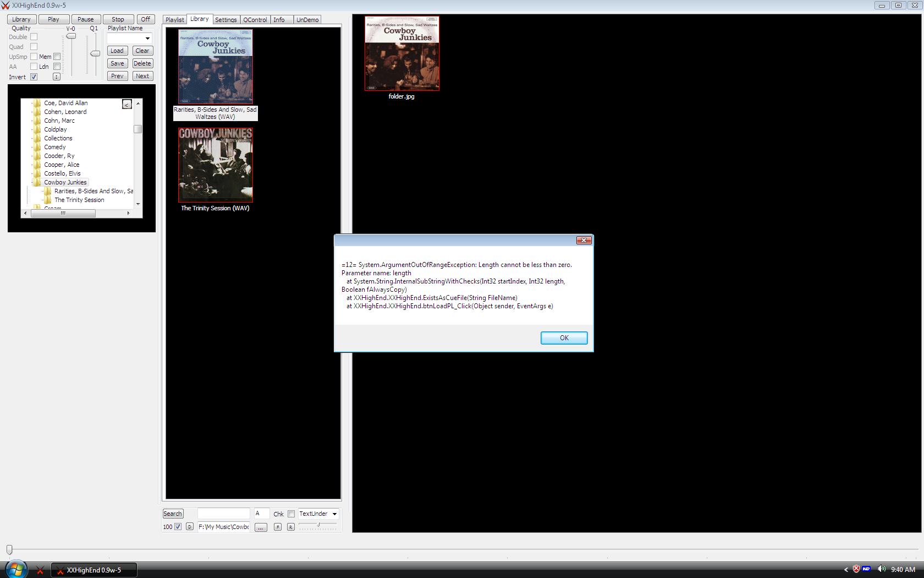Uncheck the checkbox next to 100
The width and height of the screenshot is (924, 578).
(x=178, y=527)
